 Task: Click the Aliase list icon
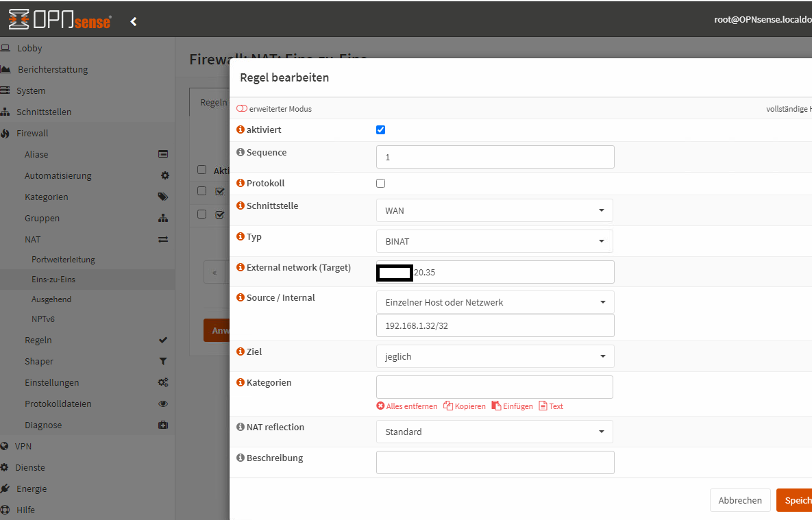point(162,154)
